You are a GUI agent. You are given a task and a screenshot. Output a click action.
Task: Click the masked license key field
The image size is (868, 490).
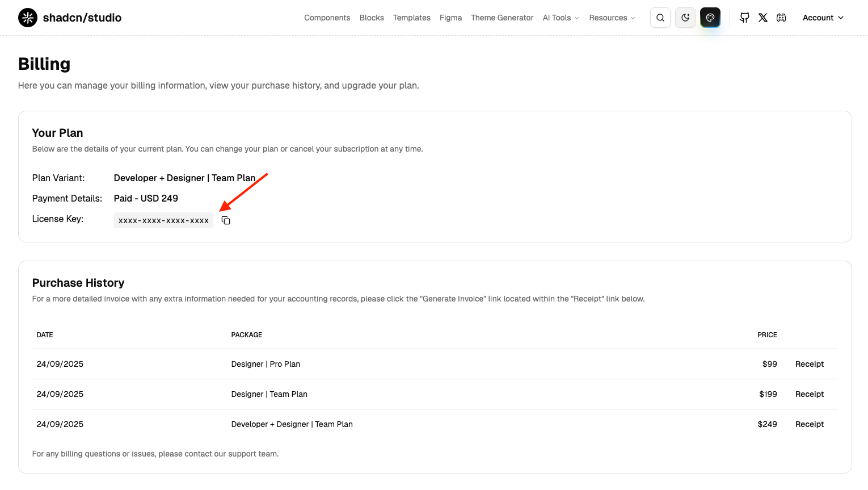click(163, 220)
